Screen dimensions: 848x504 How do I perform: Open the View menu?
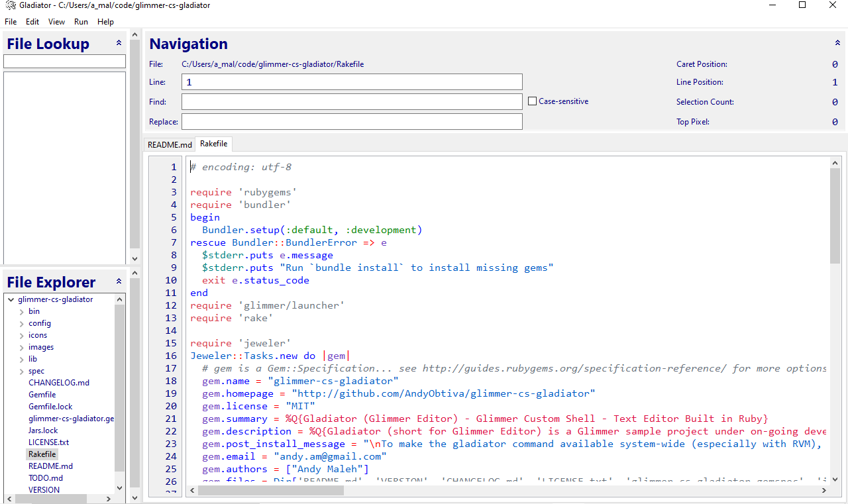coord(57,22)
